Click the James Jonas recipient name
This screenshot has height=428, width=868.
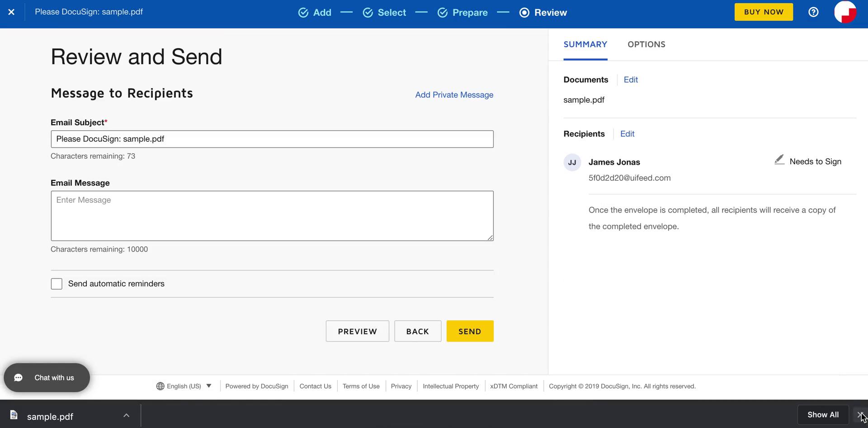(x=614, y=162)
